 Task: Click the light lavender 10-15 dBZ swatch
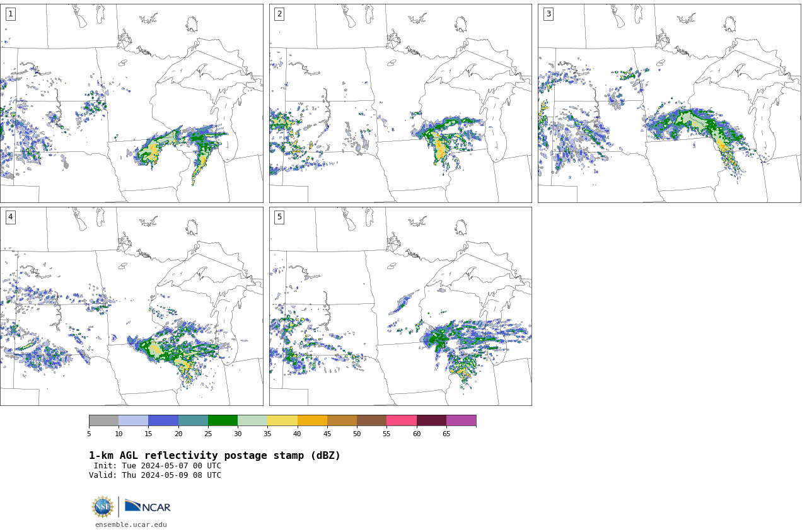(133, 420)
